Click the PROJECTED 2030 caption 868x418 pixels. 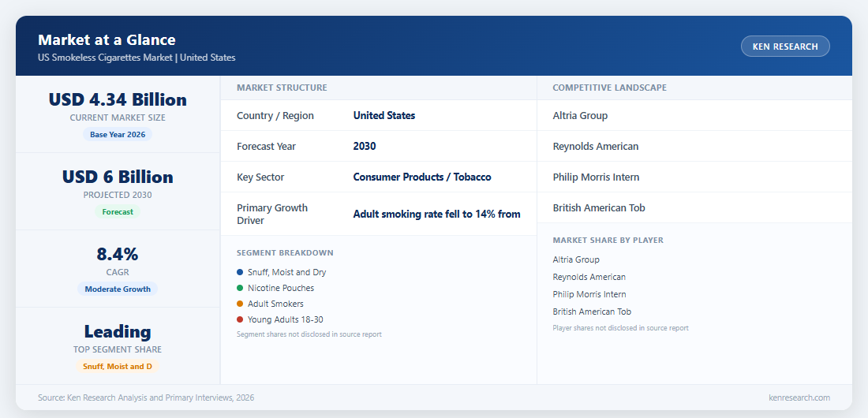click(x=118, y=195)
